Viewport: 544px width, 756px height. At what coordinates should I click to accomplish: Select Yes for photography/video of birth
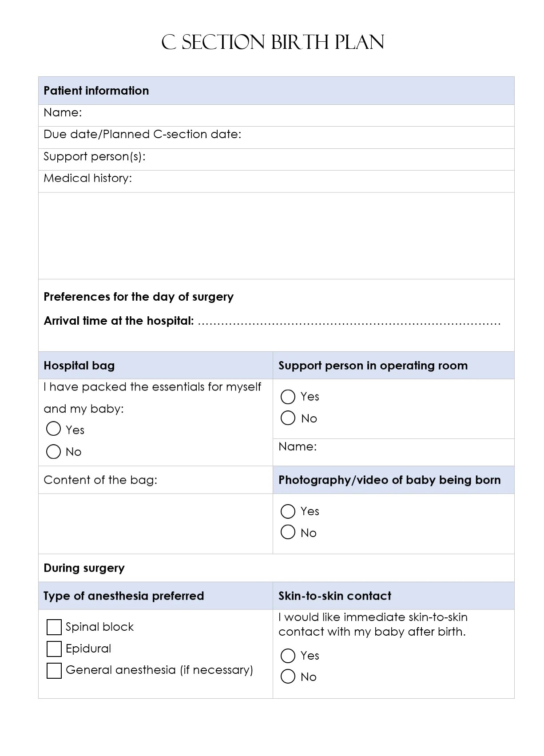[x=288, y=511]
